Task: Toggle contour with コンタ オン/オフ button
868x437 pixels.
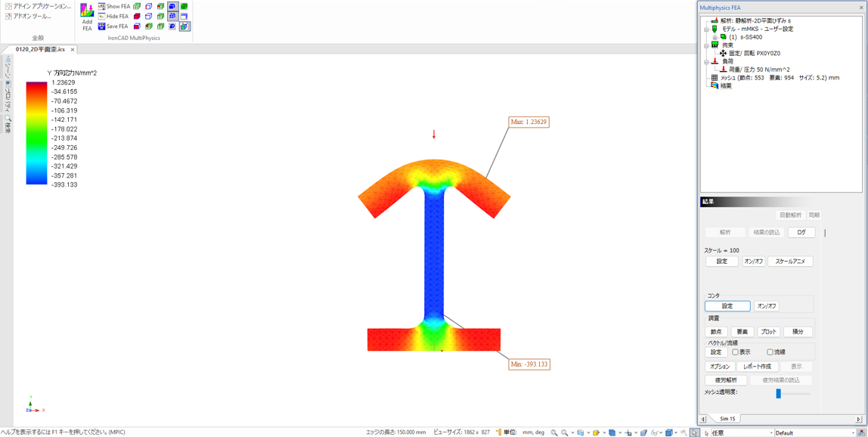Action: pos(766,306)
